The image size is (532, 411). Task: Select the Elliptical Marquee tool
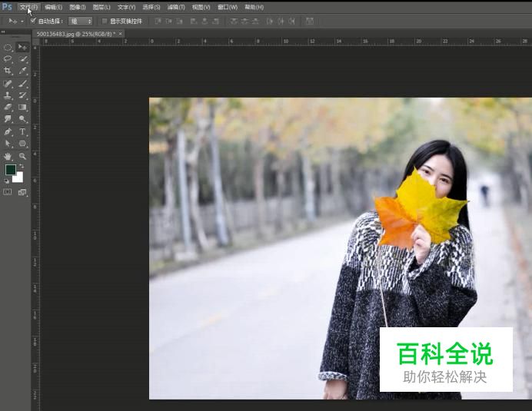[8, 47]
